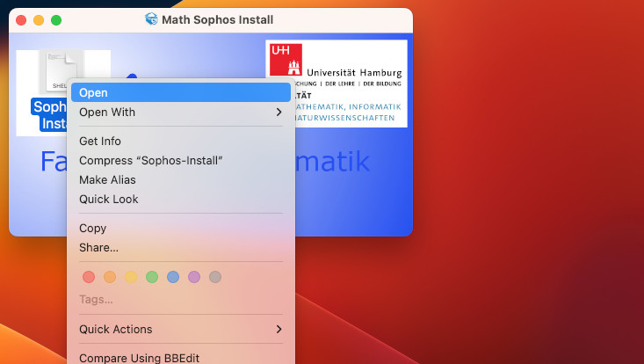Select Make Alias menu entry
The image size is (644, 364).
pyautogui.click(x=181, y=179)
